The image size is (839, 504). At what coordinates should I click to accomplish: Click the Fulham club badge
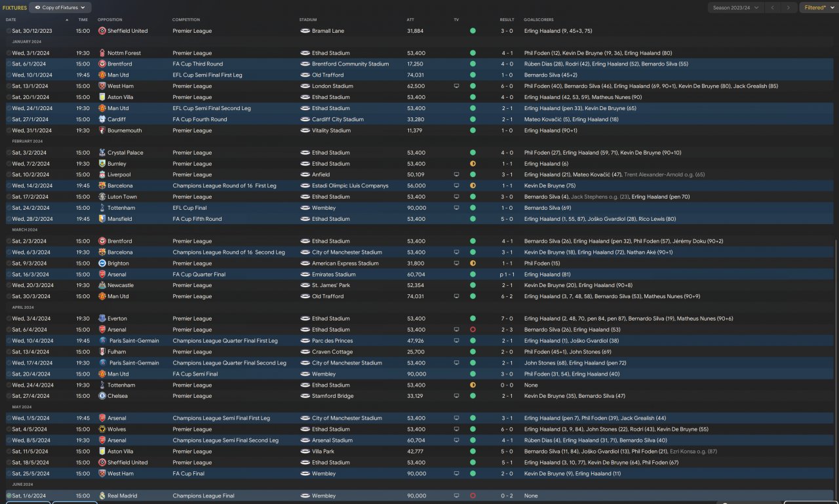[x=102, y=352]
